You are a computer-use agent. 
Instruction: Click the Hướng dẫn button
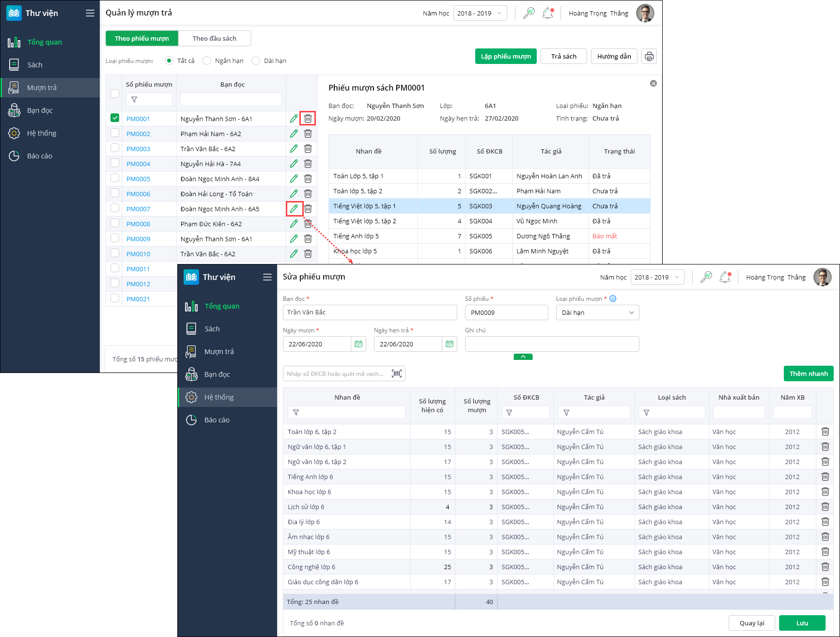(614, 56)
